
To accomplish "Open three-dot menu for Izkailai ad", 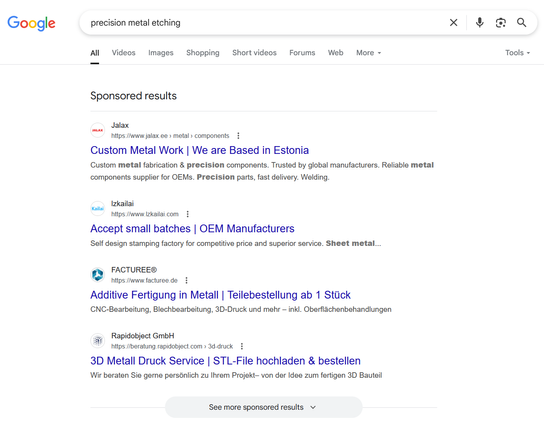I will click(188, 214).
